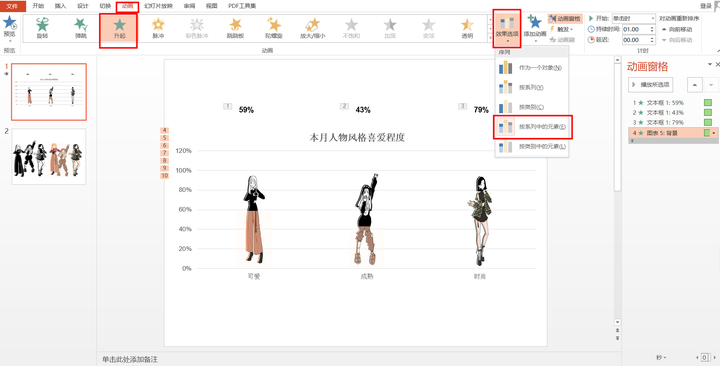This screenshot has height=366, width=720.
Task: Click green timing bar of 文本框 1: 79%
Action: [708, 123]
